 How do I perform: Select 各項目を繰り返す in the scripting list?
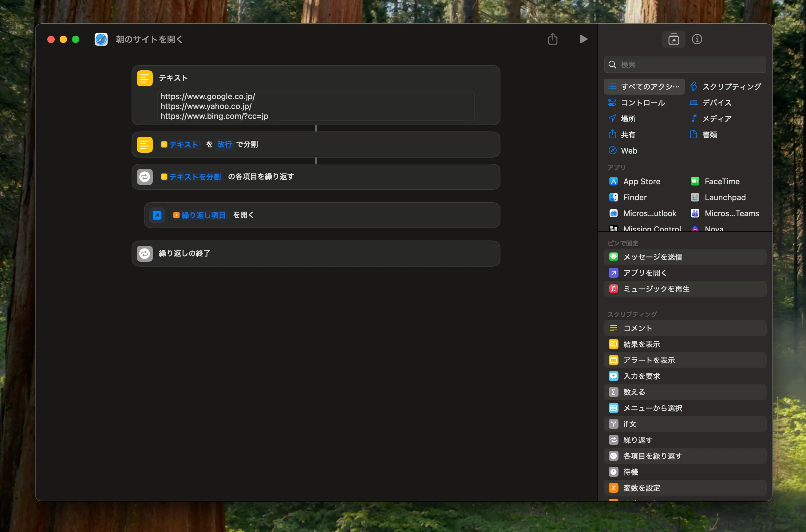[x=685, y=456]
